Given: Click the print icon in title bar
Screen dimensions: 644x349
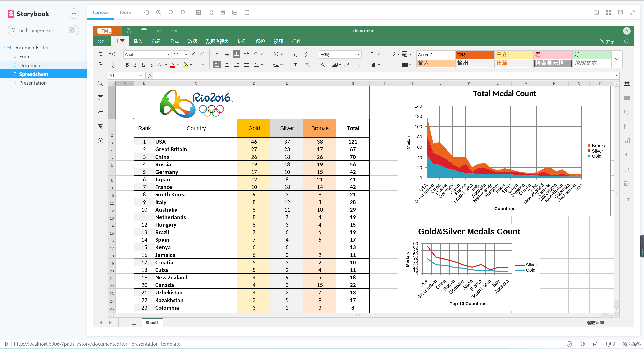Looking at the screenshot, I should click(x=144, y=31).
